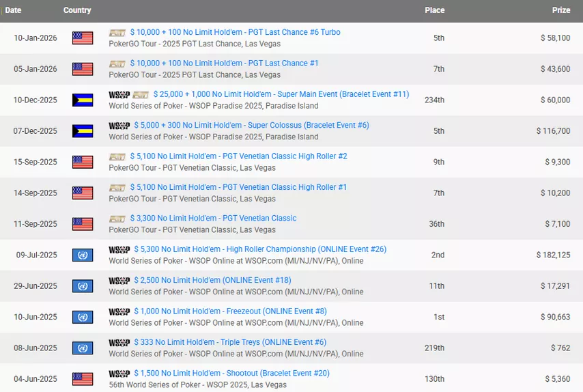The width and height of the screenshot is (583, 392).
Task: Click the PGT logo before Venetian Classic High Roller #2
Action: click(x=117, y=157)
